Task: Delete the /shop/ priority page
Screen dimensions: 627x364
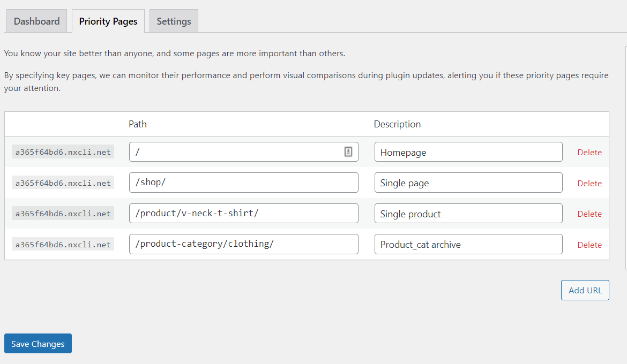Action: (589, 184)
